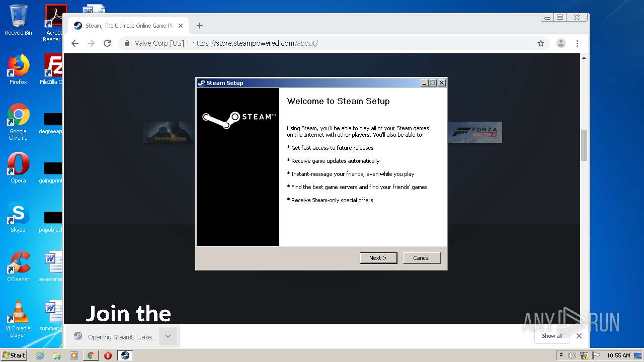Click the Forza Horizon 4 thumbnail

tap(475, 132)
